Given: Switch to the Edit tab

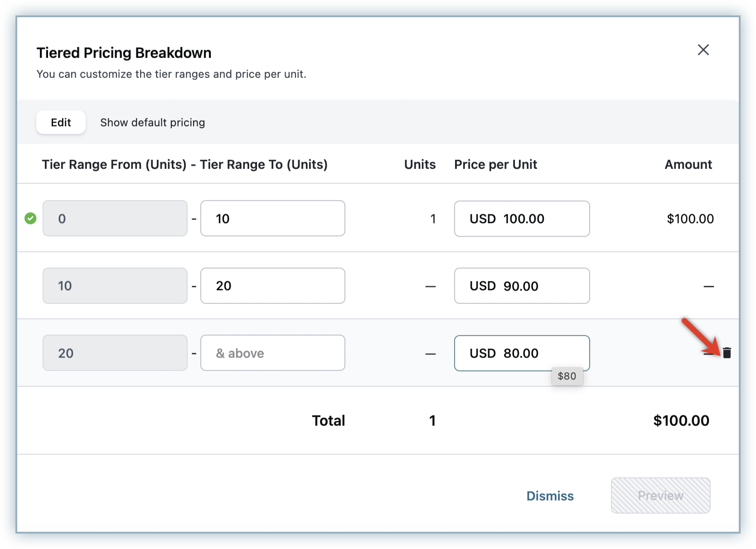Looking at the screenshot, I should pos(61,122).
